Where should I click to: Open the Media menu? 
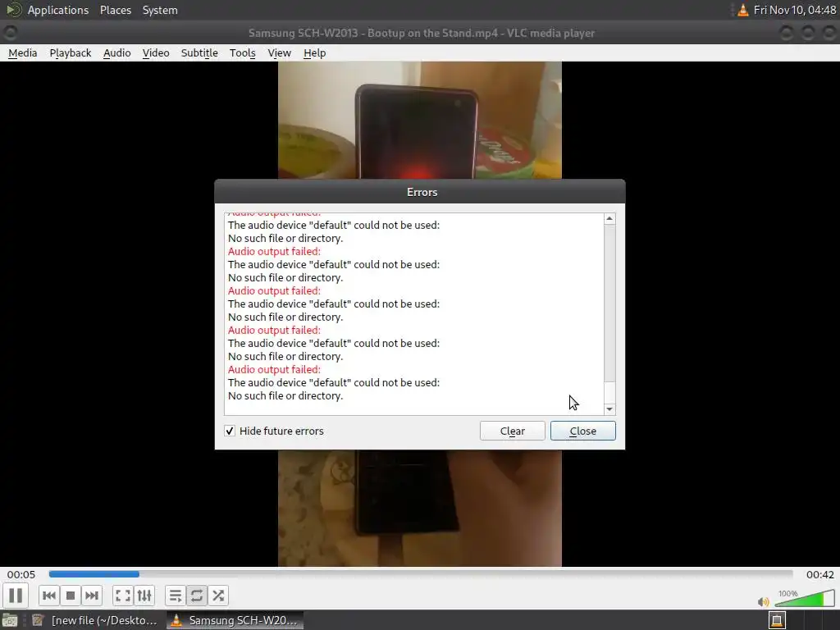(22, 53)
